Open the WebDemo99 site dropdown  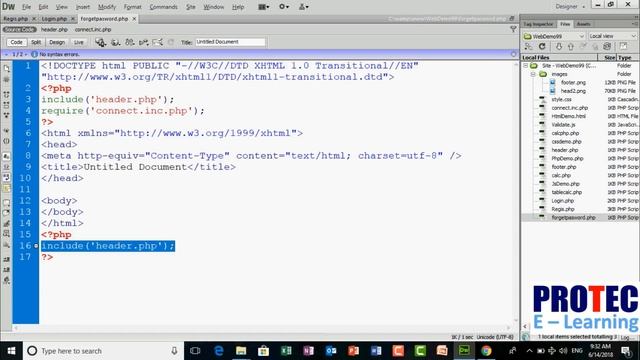[x=554, y=36]
